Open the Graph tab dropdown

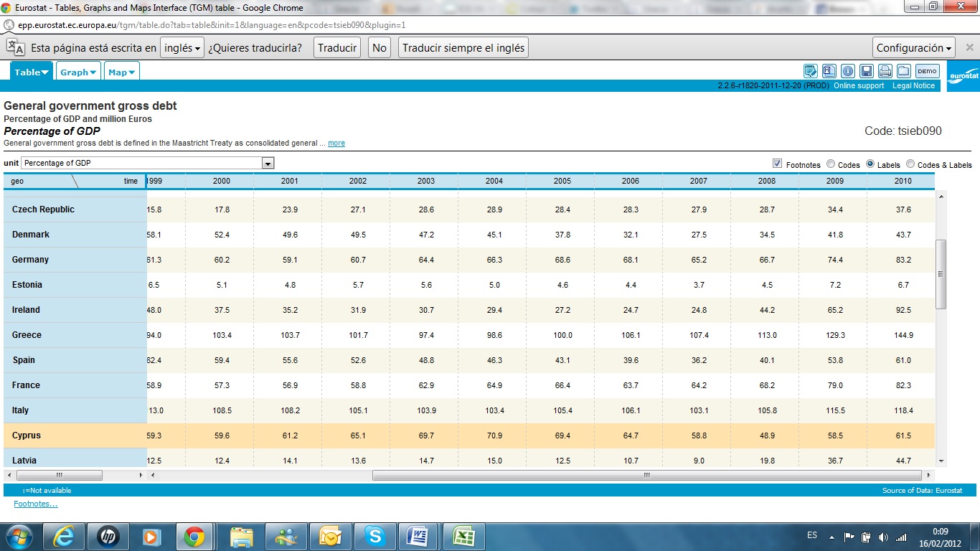(x=78, y=72)
